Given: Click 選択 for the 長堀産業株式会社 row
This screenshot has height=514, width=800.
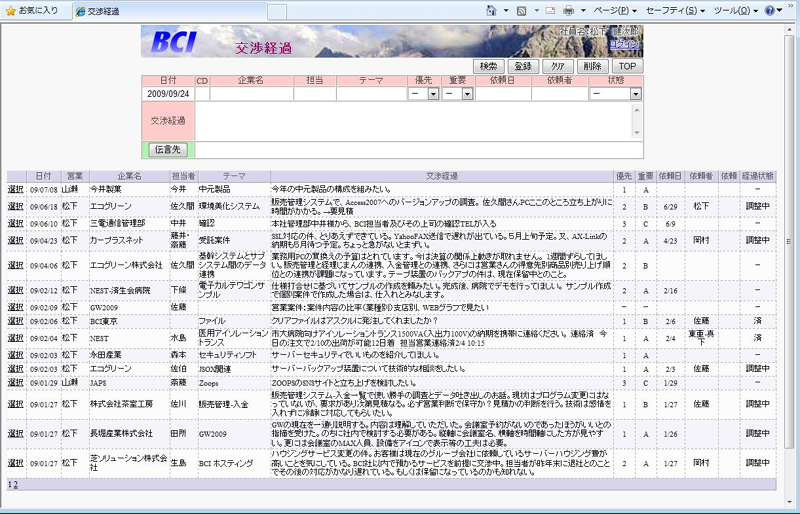Looking at the screenshot, I should [x=15, y=433].
